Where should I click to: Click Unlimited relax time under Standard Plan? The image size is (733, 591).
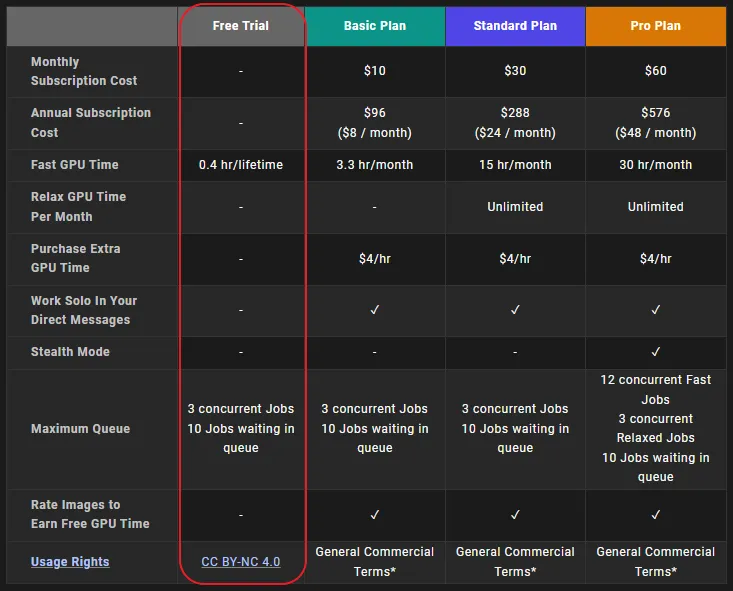[x=515, y=207]
